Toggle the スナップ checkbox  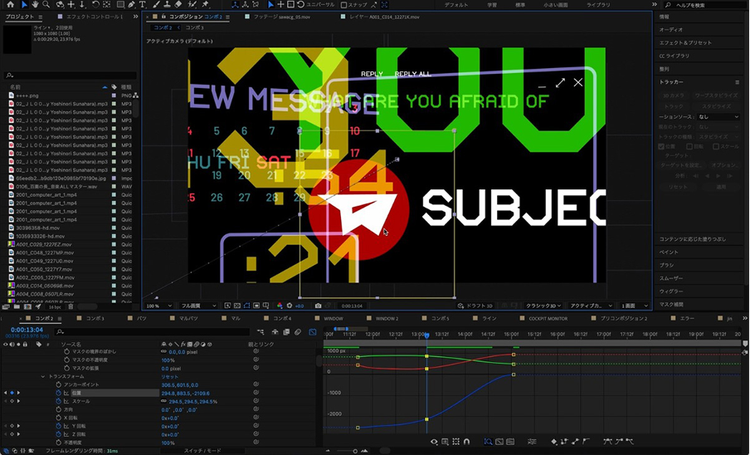pos(344,5)
